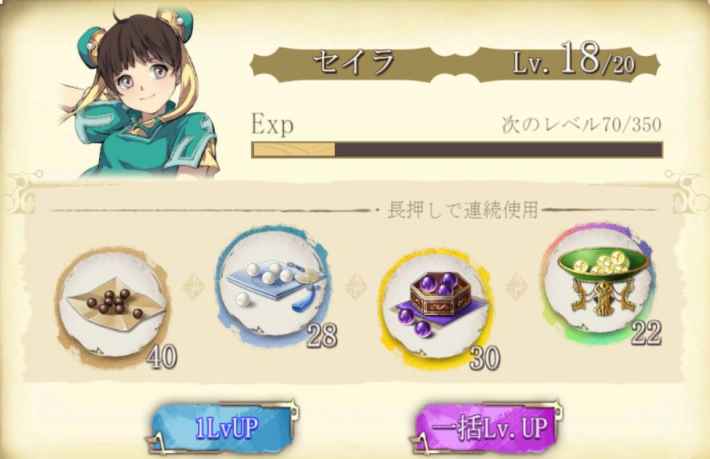This screenshot has width=710, height=459.
Task: Click the 長押しして連続使用 hint text
Action: coord(464,210)
